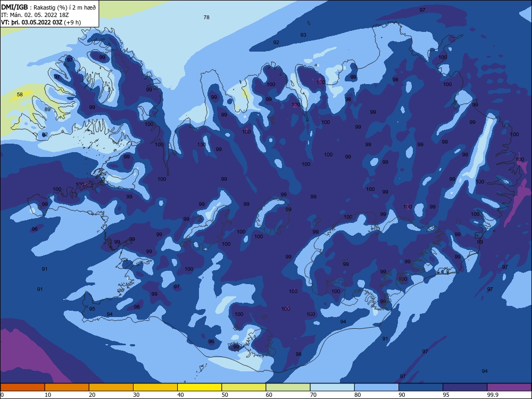Image resolution: width=532 pixels, height=399 pixels.
Task: Pick the navy 95–99.9 legend swatch
Action: pyautogui.click(x=465, y=387)
